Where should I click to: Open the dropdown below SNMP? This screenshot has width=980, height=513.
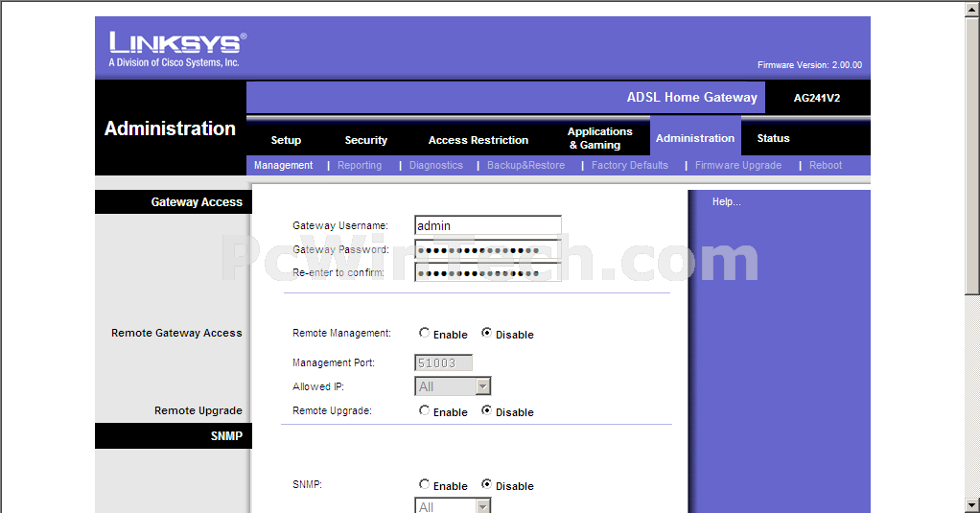tap(453, 505)
